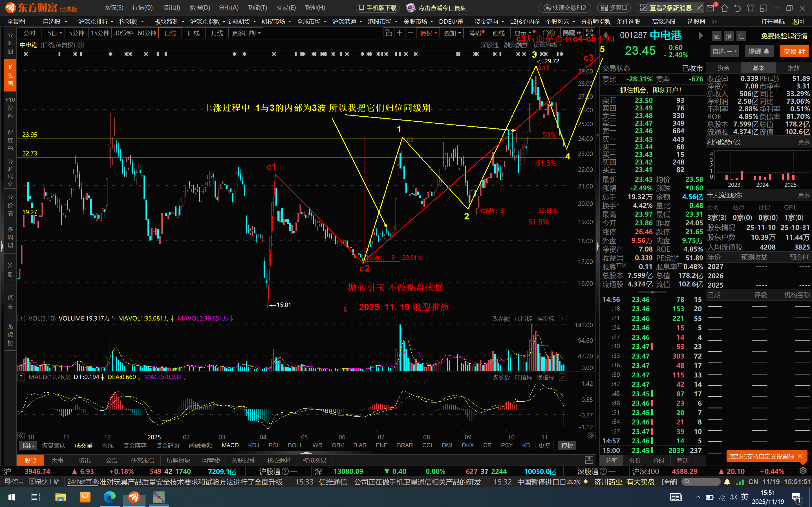
Task: Click the chart lock icon
Action: click(388, 33)
